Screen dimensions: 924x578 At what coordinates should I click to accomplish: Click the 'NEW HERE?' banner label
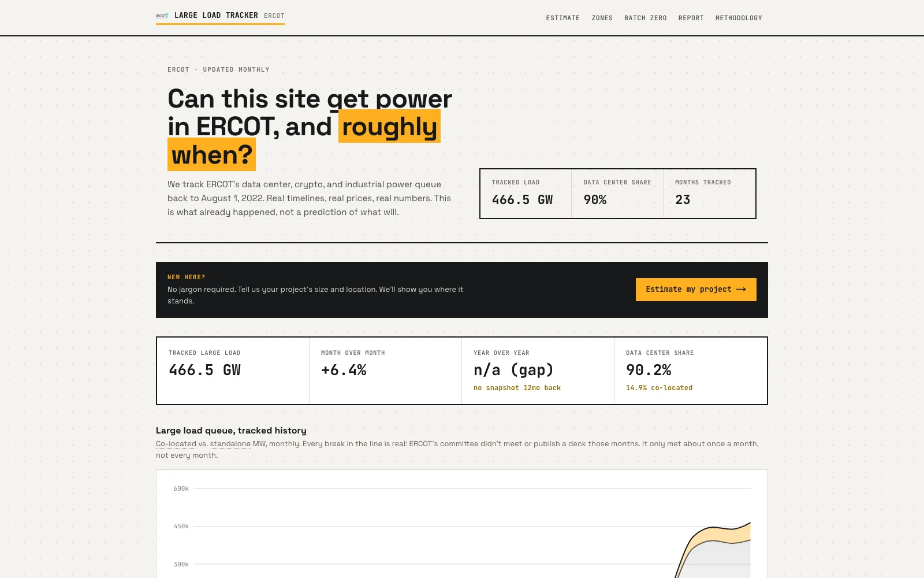(x=186, y=277)
